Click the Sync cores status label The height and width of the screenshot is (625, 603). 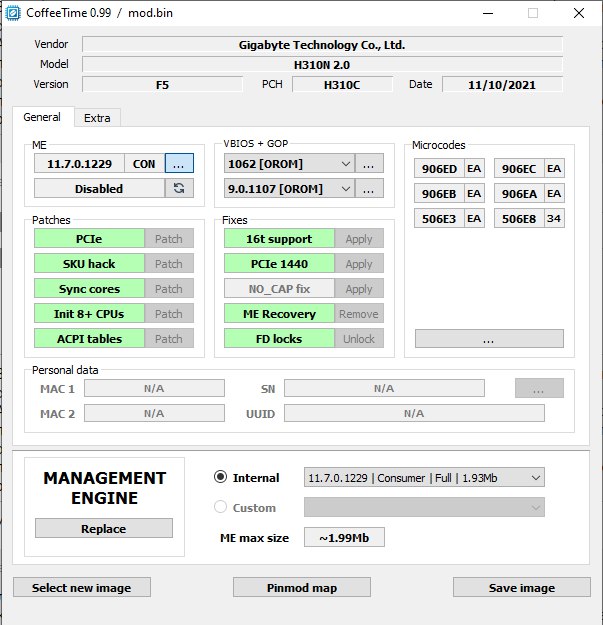click(89, 289)
